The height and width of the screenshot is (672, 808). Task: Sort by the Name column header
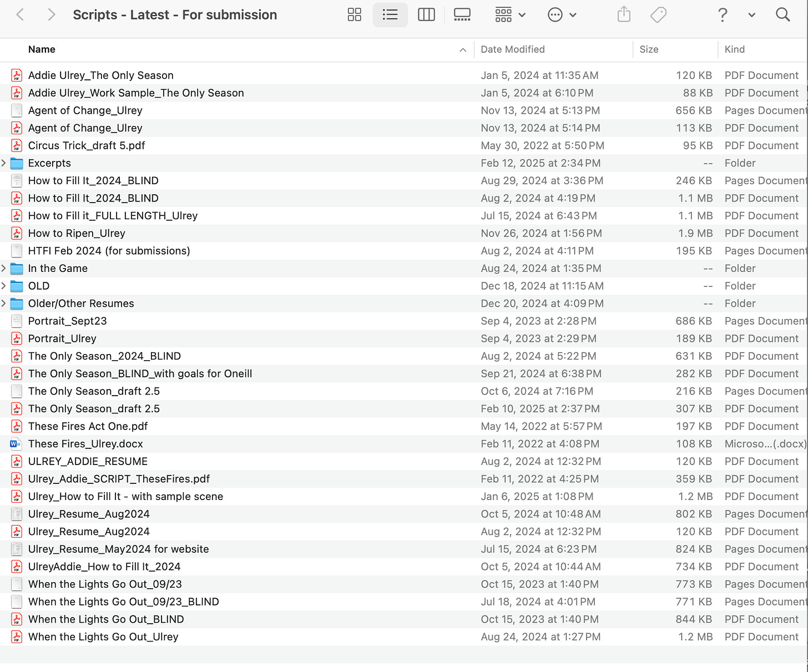pos(42,49)
